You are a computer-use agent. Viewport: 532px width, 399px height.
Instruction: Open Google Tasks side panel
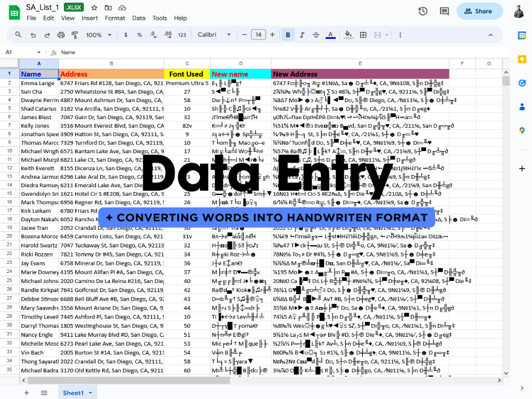(522, 83)
